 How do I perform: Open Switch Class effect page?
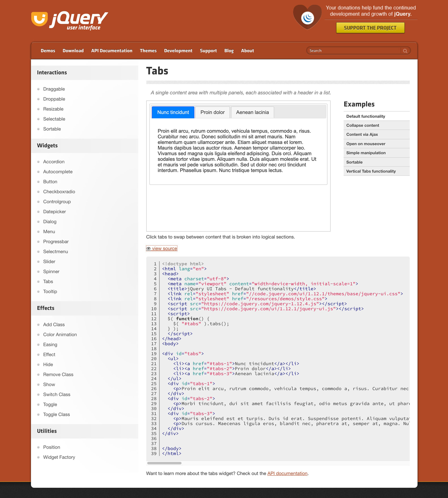pos(57,394)
